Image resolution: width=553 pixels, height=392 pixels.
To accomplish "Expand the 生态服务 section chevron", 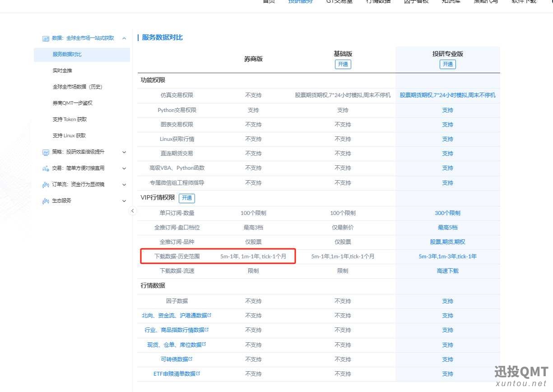I will [x=124, y=201].
